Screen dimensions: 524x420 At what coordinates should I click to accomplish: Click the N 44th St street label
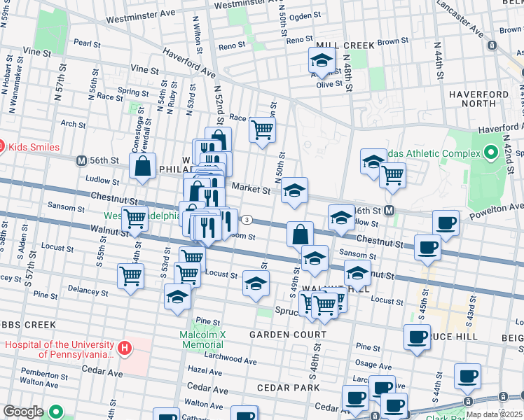(x=438, y=60)
